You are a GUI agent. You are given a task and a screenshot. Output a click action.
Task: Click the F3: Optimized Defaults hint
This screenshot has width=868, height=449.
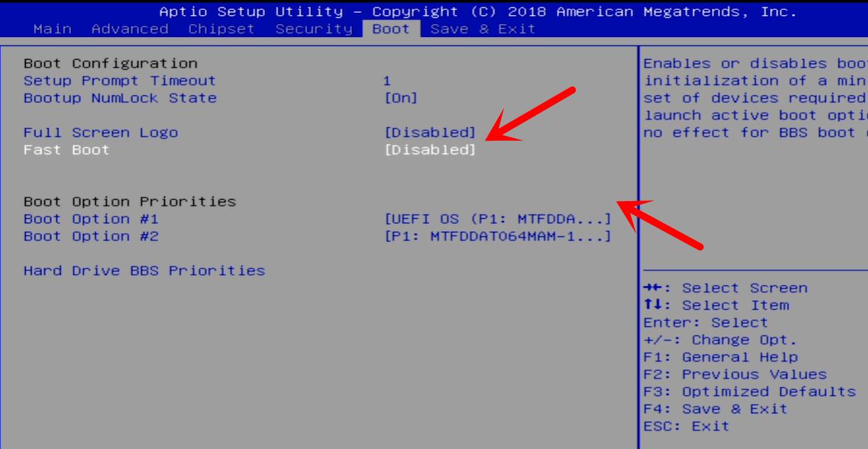point(749,391)
